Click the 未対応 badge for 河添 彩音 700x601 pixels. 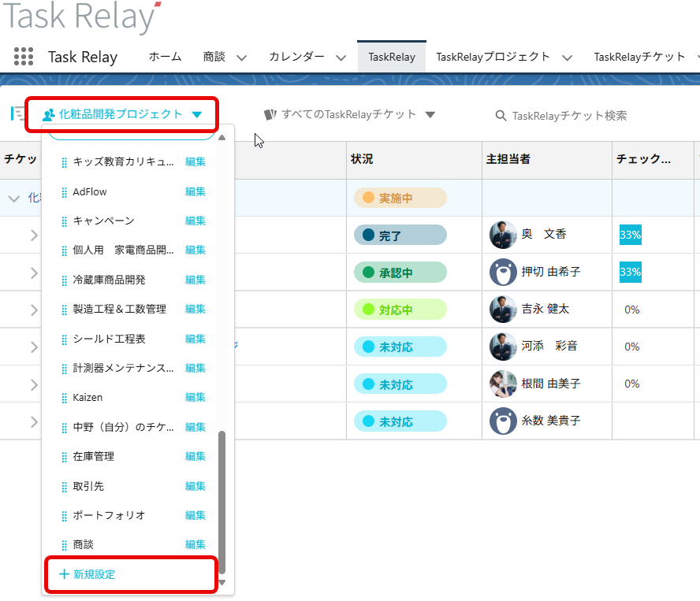pos(400,347)
